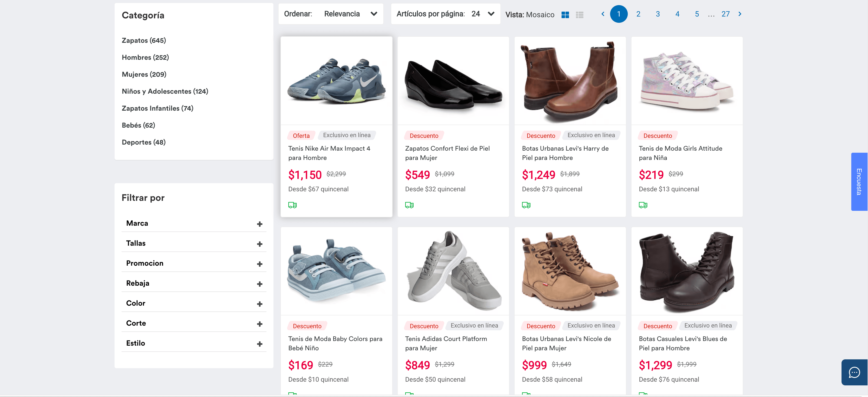Click the $219 price text

(651, 175)
